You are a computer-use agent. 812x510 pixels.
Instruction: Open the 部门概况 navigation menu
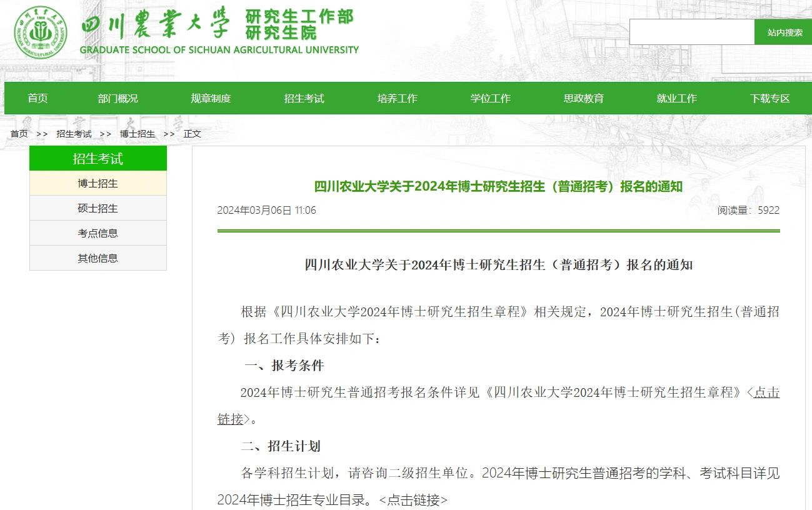click(118, 98)
